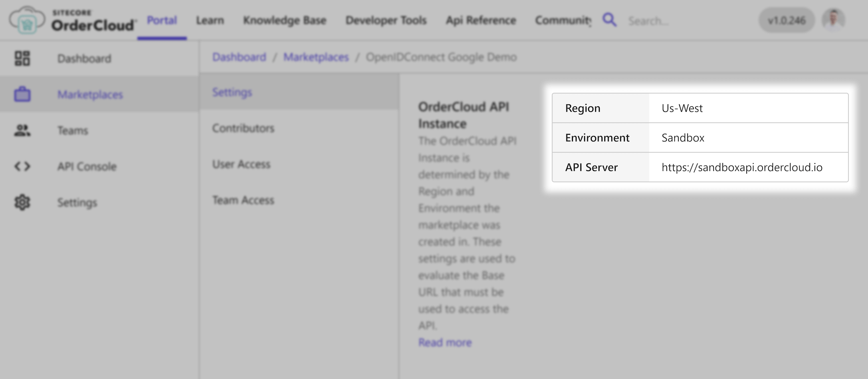Image resolution: width=868 pixels, height=379 pixels.
Task: Click the Marketplaces briefcase icon
Action: pos(22,94)
